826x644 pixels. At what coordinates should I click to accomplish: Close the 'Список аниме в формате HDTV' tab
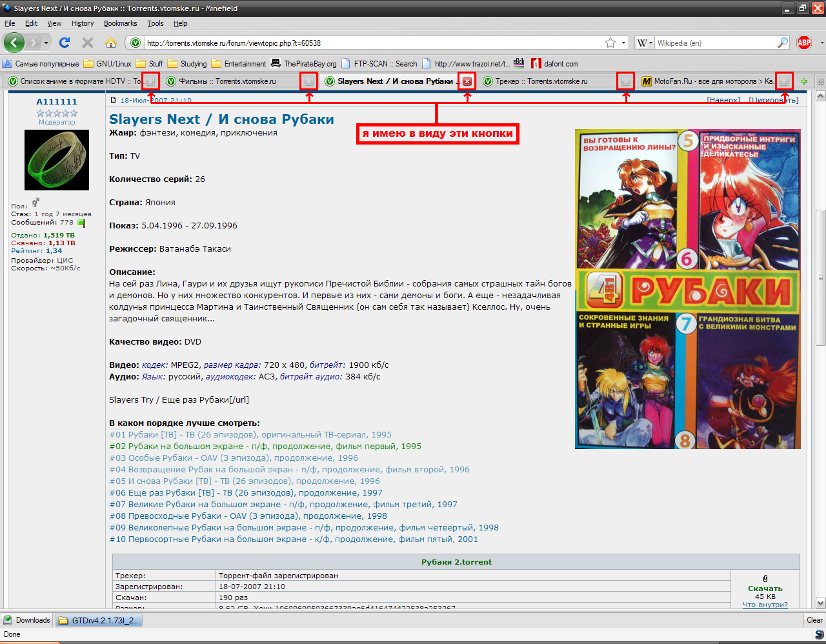tap(150, 81)
